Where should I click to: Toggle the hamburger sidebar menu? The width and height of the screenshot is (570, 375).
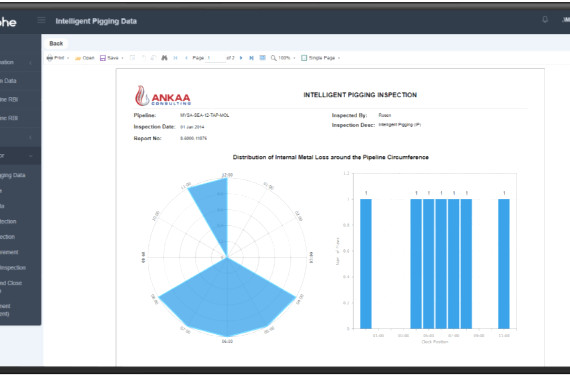point(41,20)
